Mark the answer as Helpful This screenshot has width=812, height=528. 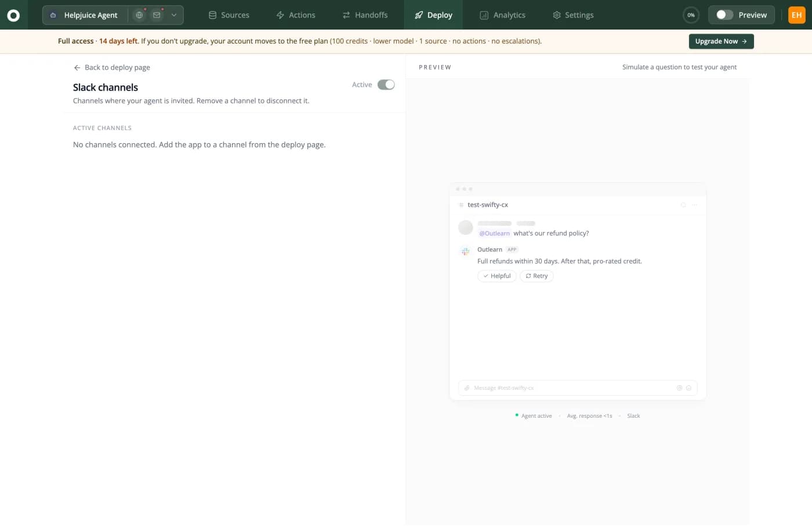(x=497, y=276)
